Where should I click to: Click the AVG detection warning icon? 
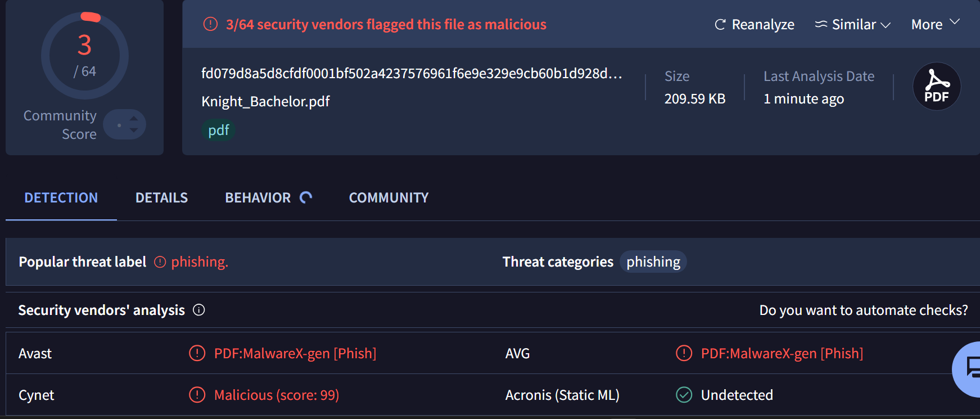point(684,353)
